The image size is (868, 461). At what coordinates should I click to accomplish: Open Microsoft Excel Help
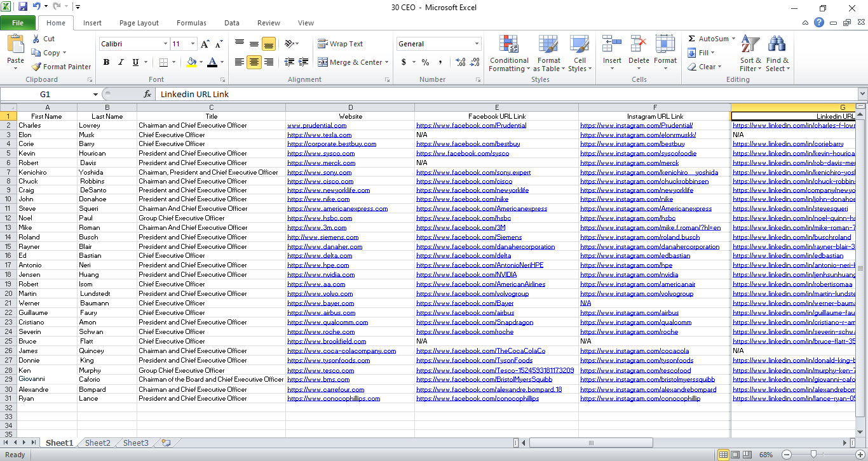point(819,23)
